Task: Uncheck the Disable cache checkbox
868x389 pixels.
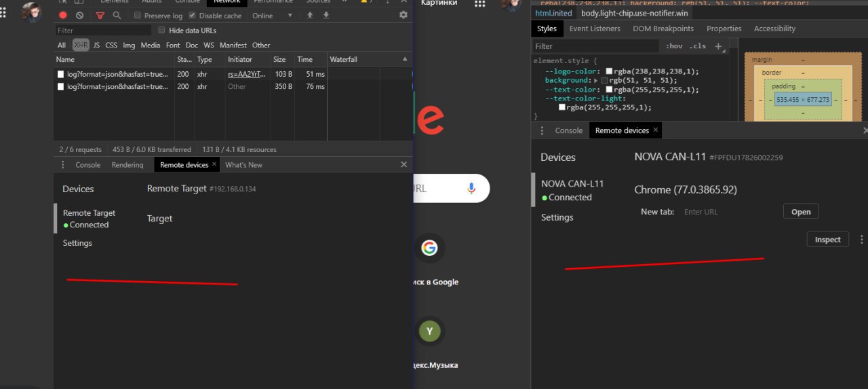Action: [x=193, y=16]
